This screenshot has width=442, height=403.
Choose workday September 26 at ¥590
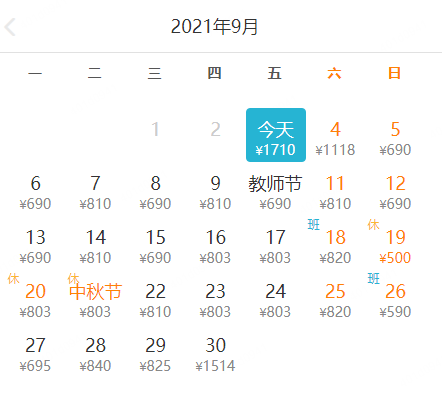pyautogui.click(x=395, y=300)
